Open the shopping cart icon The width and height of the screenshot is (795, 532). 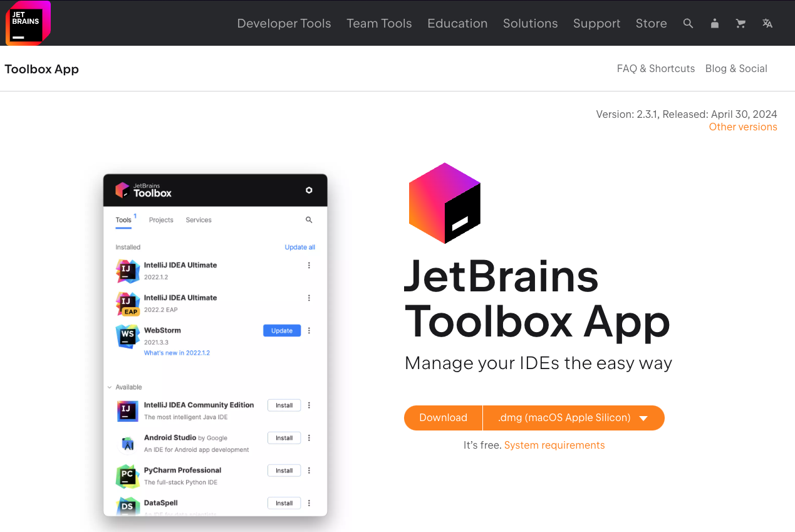[x=740, y=23]
